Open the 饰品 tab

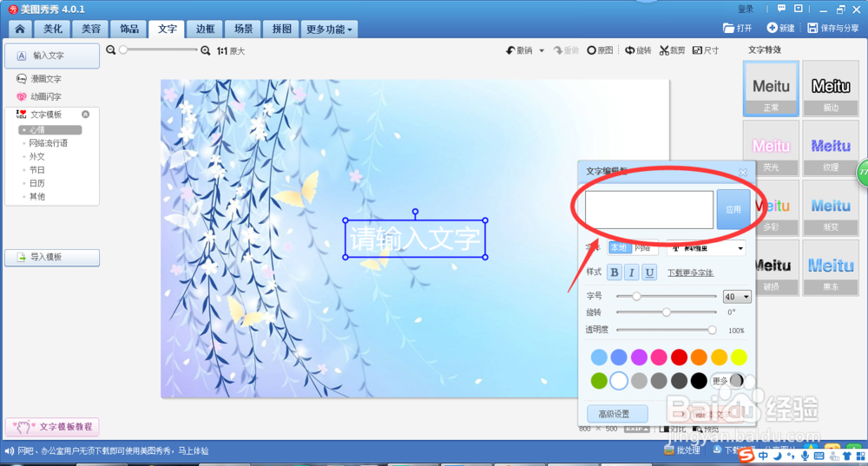[129, 30]
